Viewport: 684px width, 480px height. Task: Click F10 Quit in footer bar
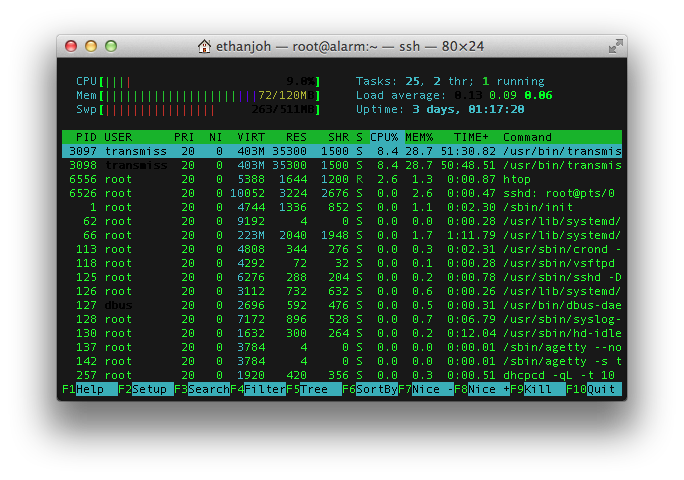[x=594, y=389]
